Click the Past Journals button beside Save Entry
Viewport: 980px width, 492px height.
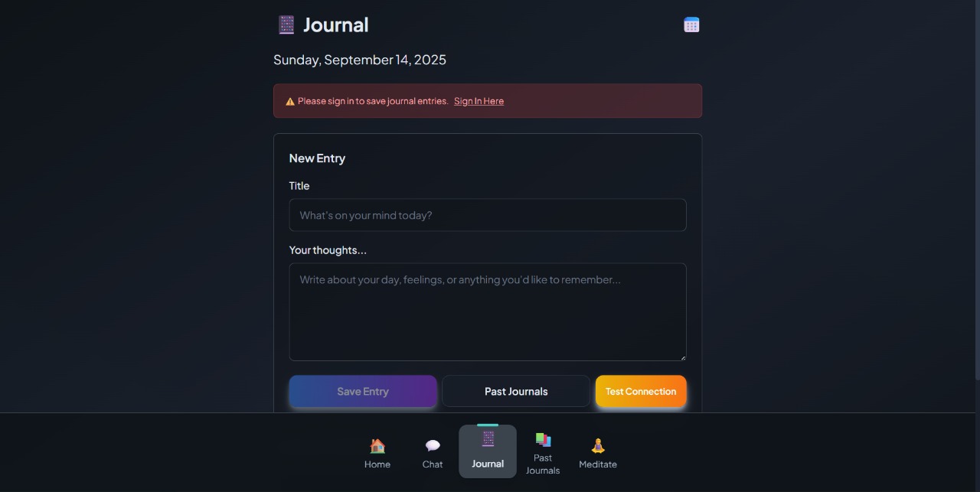[516, 391]
